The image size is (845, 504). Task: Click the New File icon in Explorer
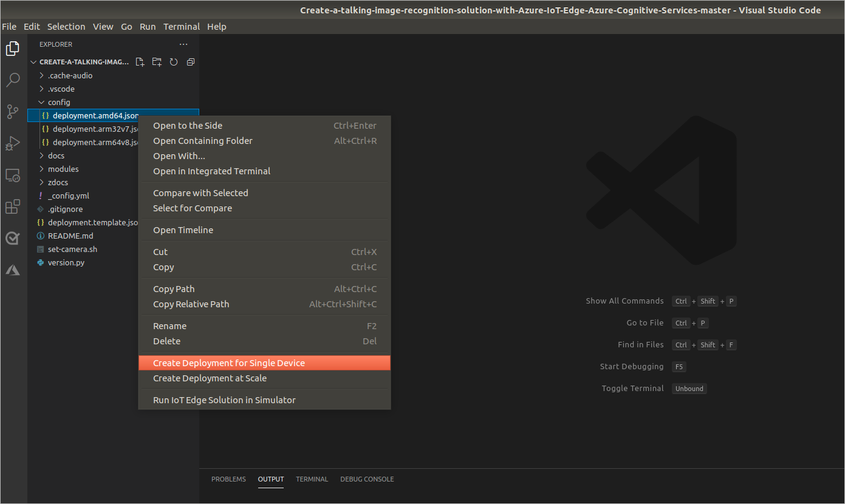click(140, 62)
